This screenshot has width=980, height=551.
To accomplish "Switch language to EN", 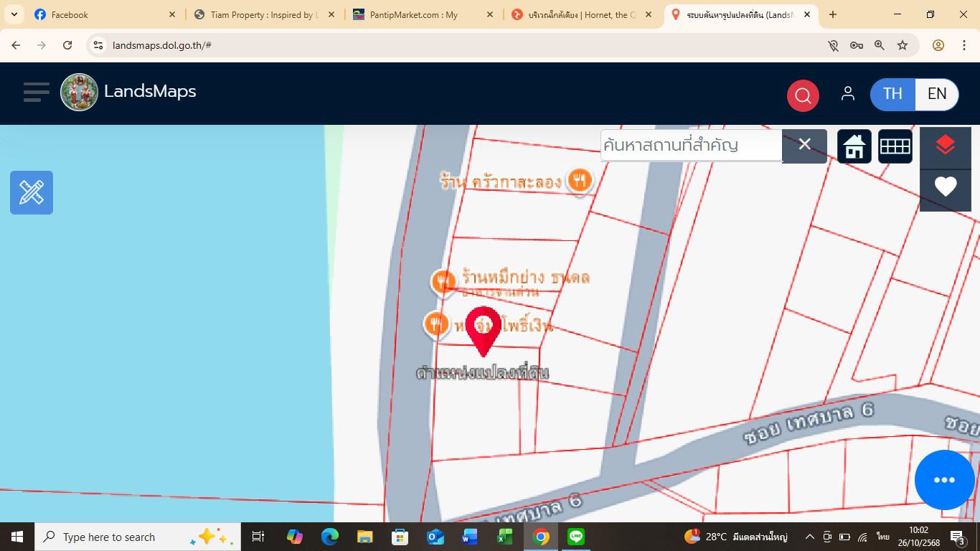I will tap(936, 94).
